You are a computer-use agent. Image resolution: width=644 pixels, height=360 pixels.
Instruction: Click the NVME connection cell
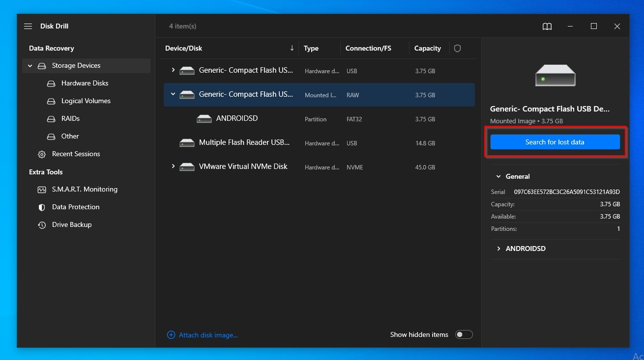355,167
